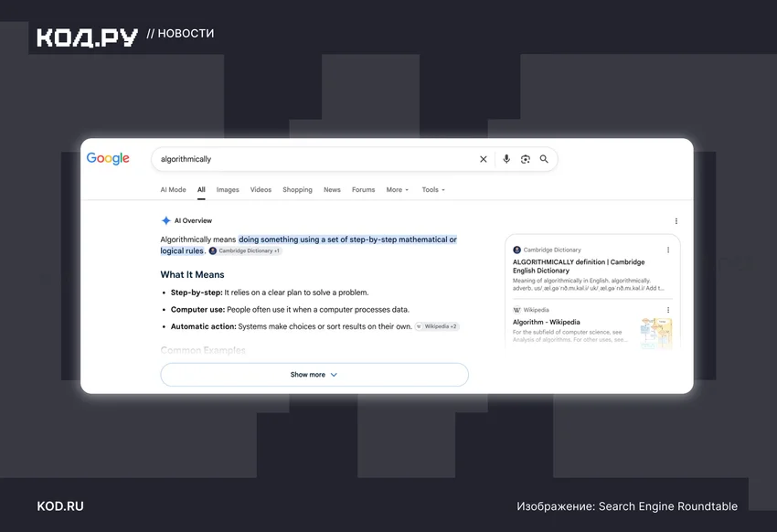Click Wikipedia +2 citation chip

coord(437,326)
